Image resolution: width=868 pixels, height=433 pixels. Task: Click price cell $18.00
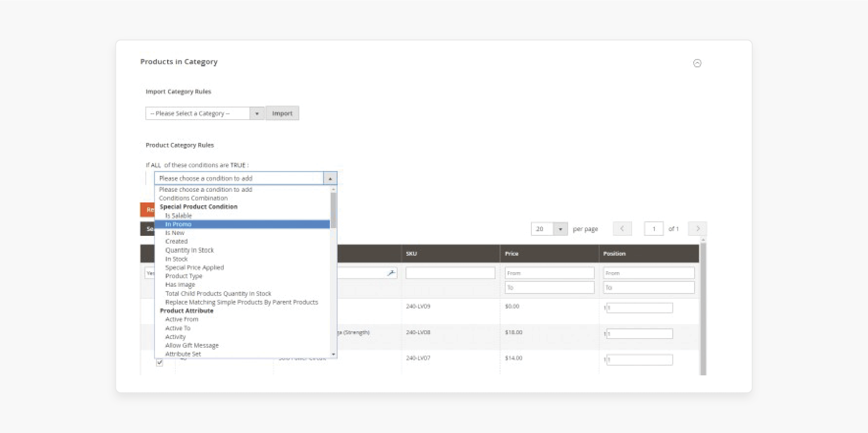tap(513, 332)
